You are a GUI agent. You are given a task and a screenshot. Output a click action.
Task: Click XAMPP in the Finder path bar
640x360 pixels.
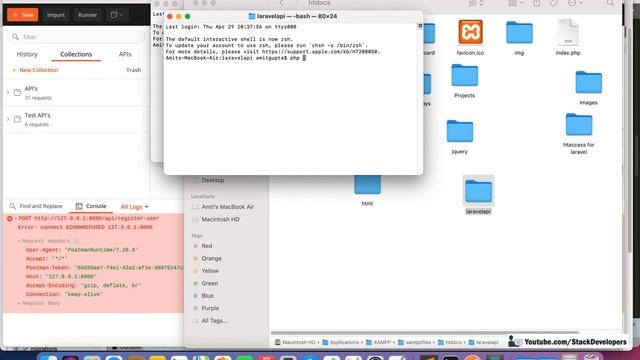[378, 342]
